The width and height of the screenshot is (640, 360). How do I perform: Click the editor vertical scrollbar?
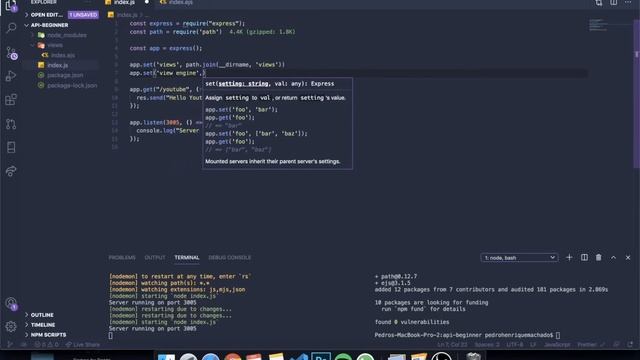coord(636,94)
